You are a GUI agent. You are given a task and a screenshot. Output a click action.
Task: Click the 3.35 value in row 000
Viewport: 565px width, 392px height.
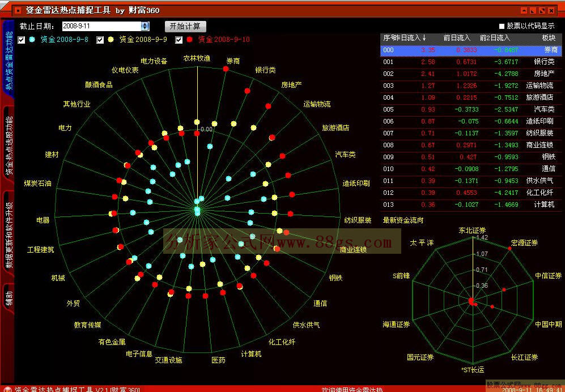click(428, 50)
